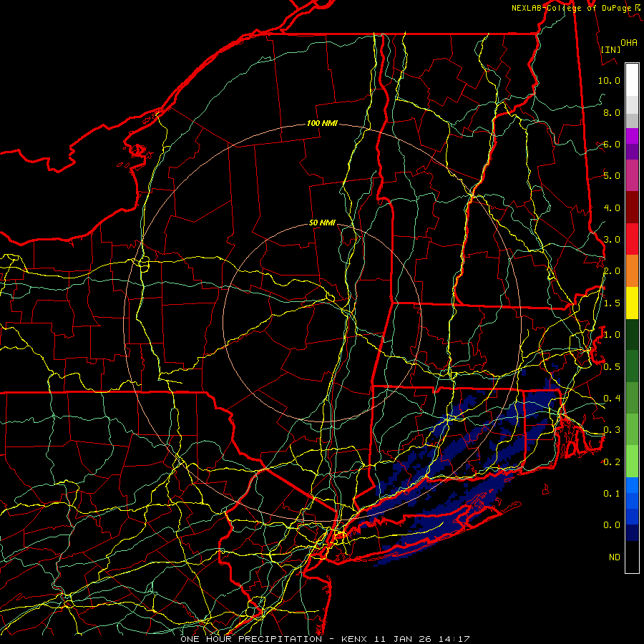
Task: Click the pink 5.0 inch legend swatch
Action: pos(632,175)
